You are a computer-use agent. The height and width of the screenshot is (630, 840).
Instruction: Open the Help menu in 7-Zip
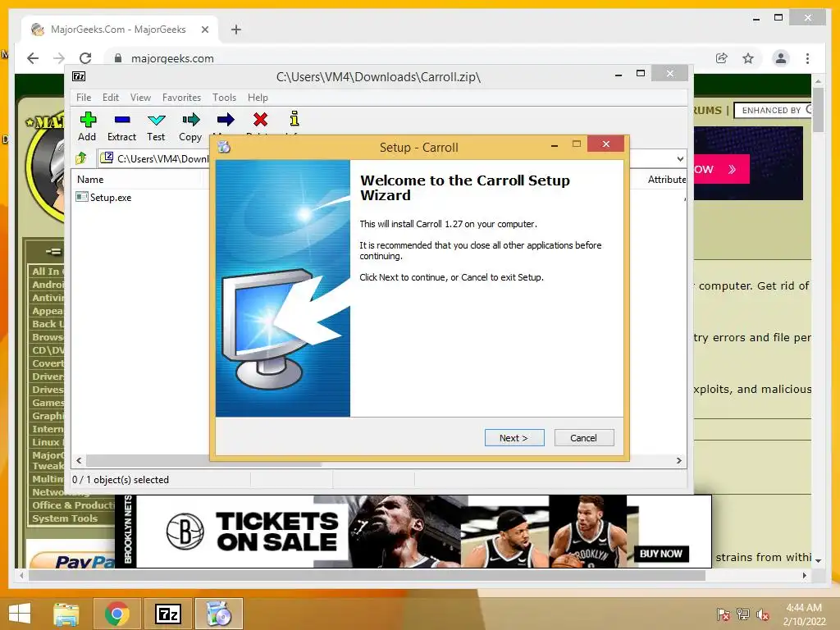pyautogui.click(x=258, y=98)
